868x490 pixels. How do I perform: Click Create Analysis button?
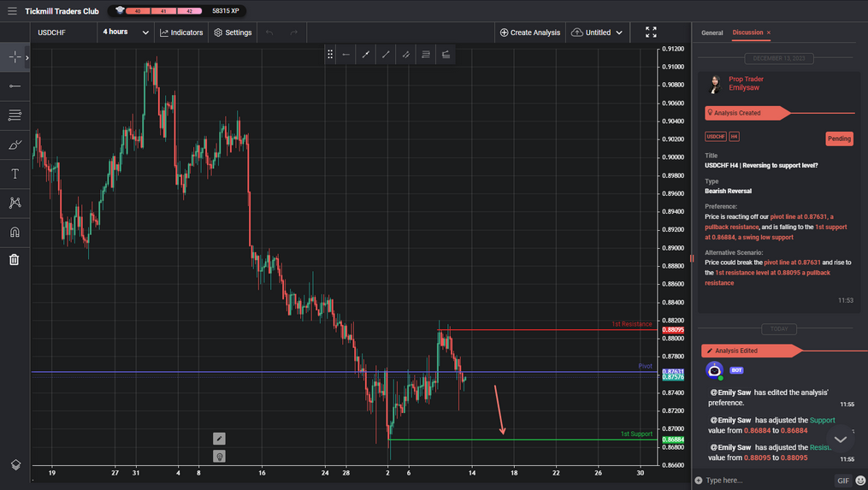coord(530,32)
